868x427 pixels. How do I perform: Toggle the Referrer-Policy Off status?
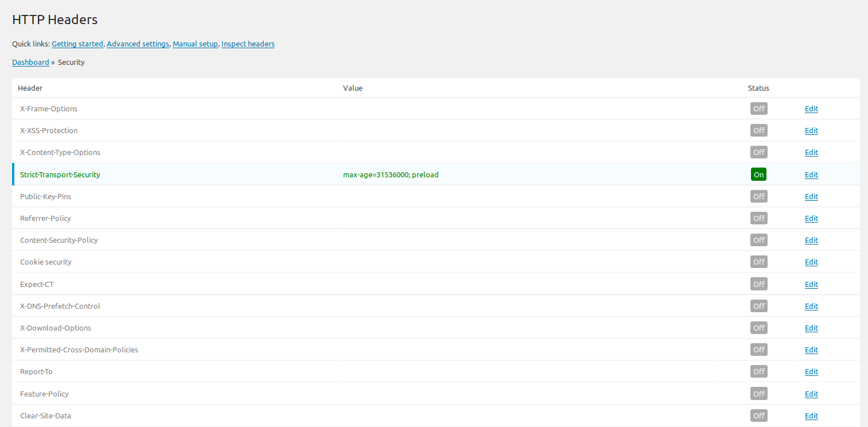point(758,218)
